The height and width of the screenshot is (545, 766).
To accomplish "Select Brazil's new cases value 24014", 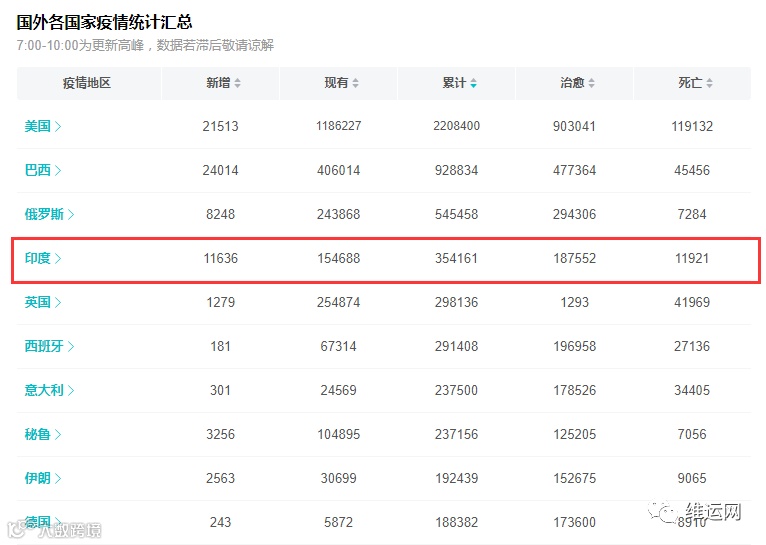I will 220,170.
